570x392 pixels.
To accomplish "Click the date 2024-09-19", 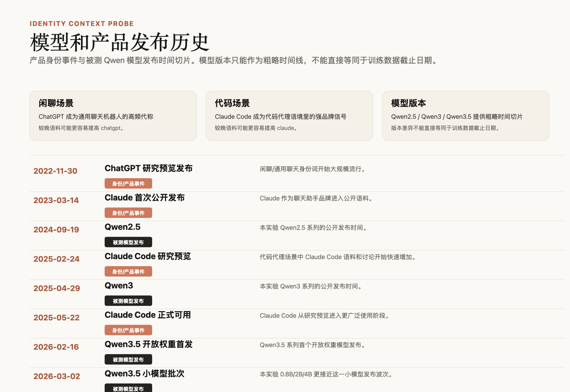I will 56,229.
